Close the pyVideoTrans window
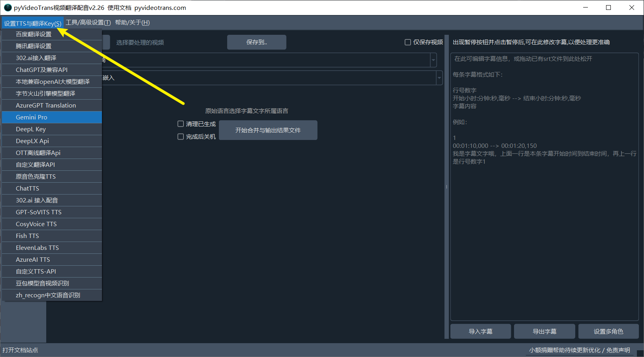The height and width of the screenshot is (357, 644). tap(632, 8)
